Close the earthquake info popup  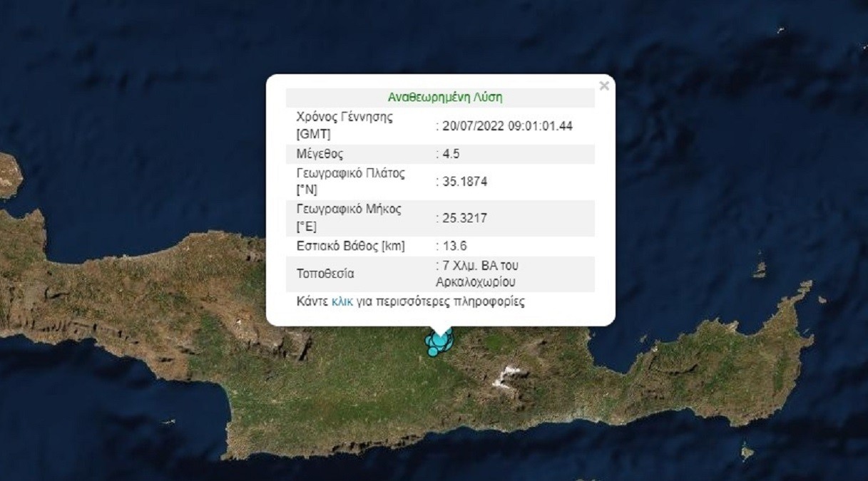point(604,86)
